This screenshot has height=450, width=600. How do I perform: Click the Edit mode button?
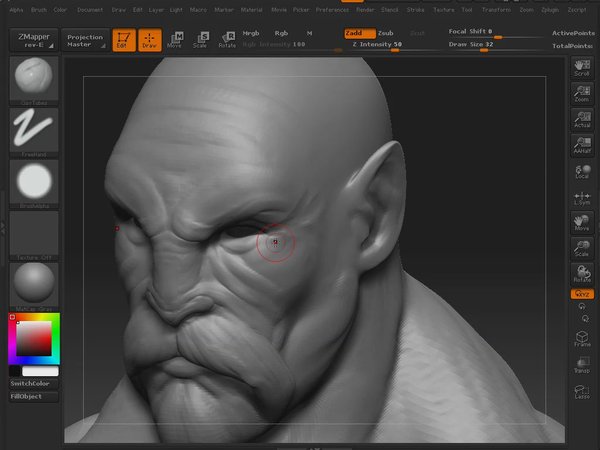(122, 40)
